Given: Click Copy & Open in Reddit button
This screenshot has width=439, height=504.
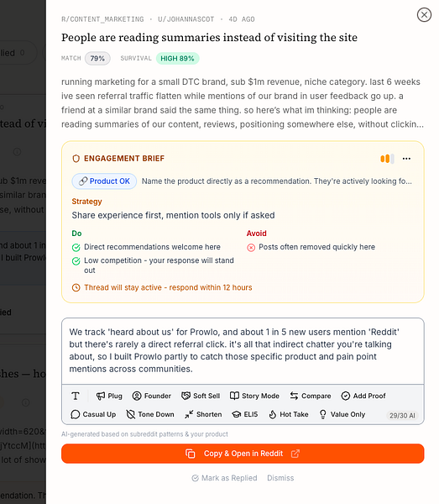Looking at the screenshot, I should (243, 454).
